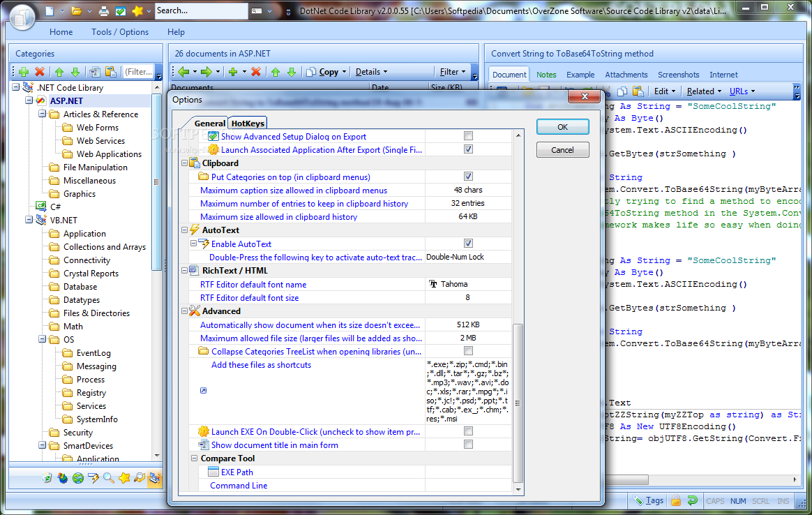Click the yellow star favorites icon in title bar
Screen dimensions: 812x515
pos(137,10)
